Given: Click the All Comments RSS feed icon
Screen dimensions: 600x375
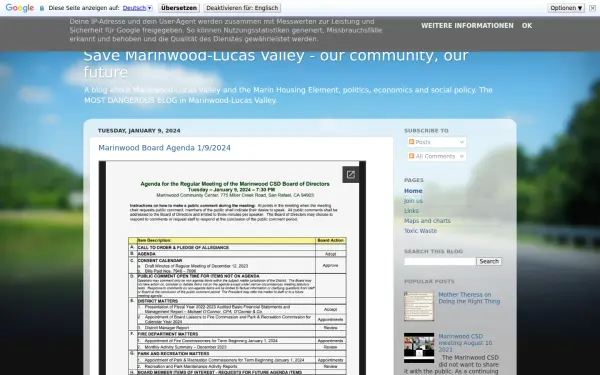Looking at the screenshot, I should 411,156.
